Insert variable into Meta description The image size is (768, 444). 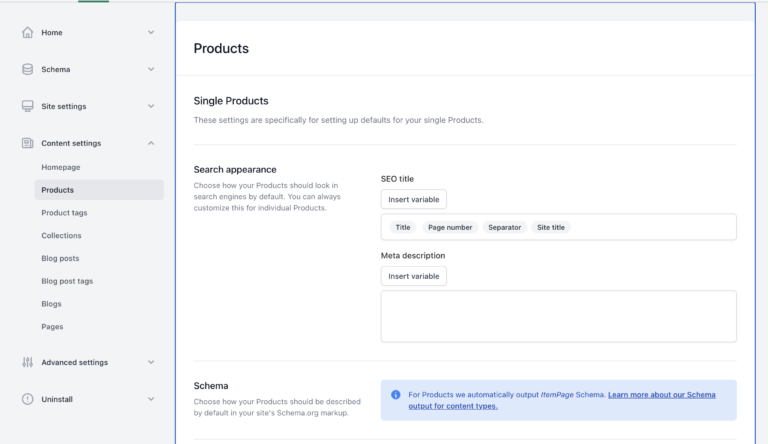pos(413,276)
